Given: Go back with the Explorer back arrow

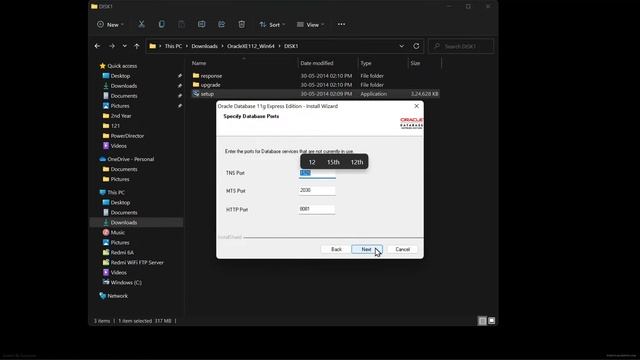Looking at the screenshot, I should pos(97,46).
